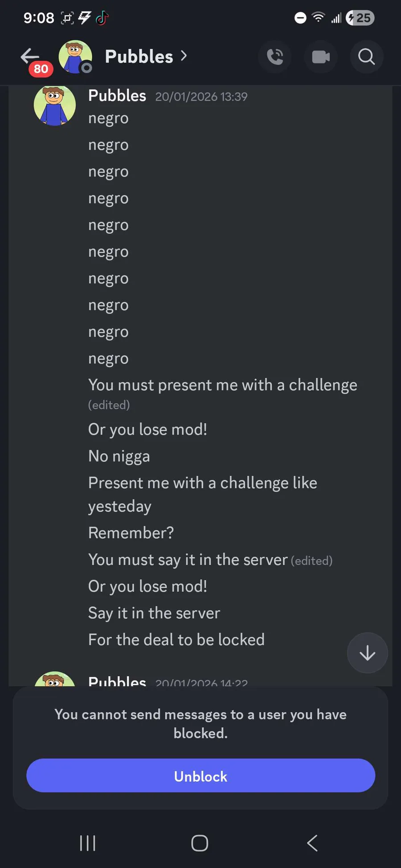This screenshot has height=868, width=401.
Task: Open search in this conversation
Action: (x=366, y=57)
